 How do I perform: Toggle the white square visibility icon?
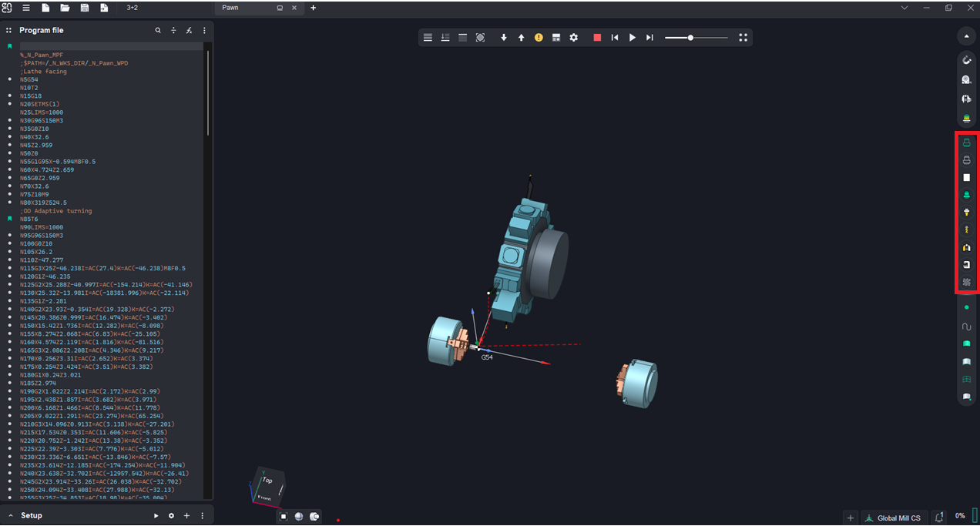(966, 177)
